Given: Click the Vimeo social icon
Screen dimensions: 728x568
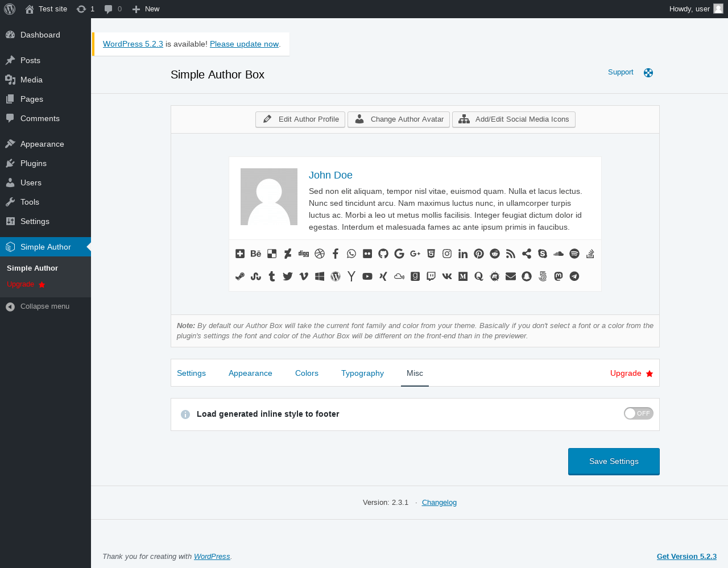Looking at the screenshot, I should point(304,276).
